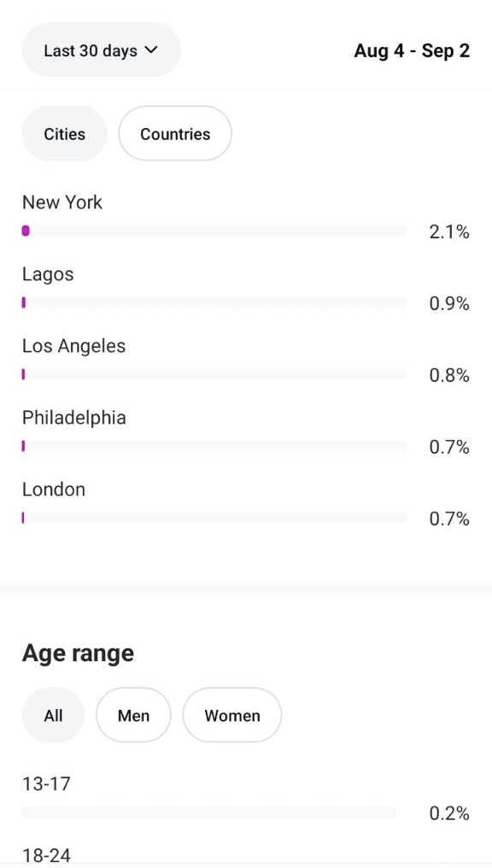Click the Lagos percentage bar
492x868 pixels.
click(x=214, y=302)
